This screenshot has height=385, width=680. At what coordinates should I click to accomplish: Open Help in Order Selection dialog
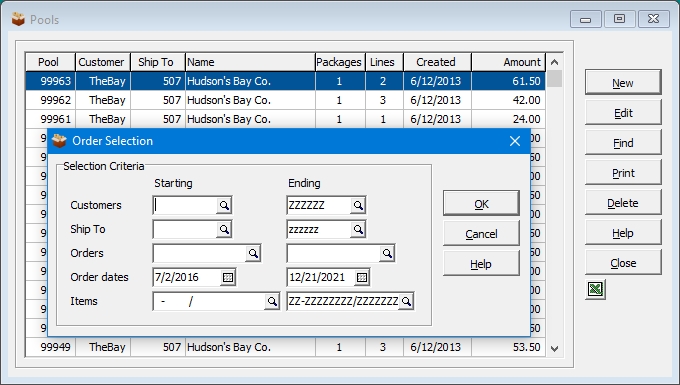[x=481, y=264]
